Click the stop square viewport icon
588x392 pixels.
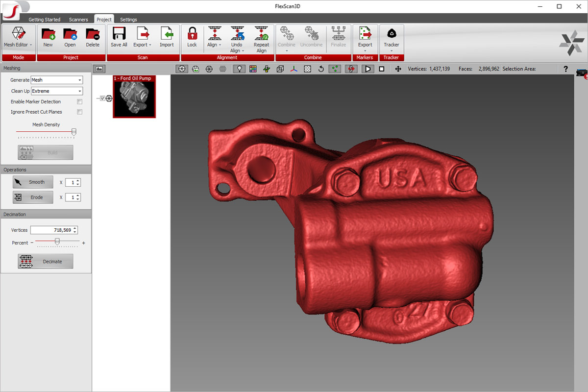point(382,69)
